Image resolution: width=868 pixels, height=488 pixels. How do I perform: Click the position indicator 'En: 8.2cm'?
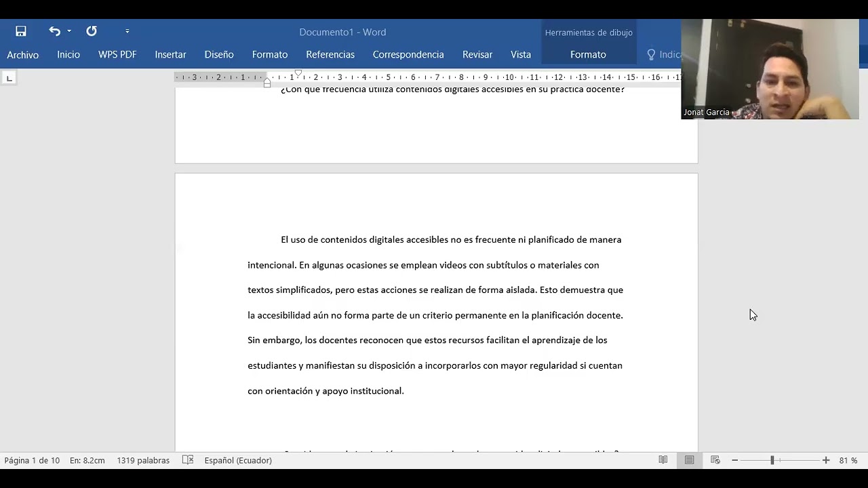coord(87,460)
